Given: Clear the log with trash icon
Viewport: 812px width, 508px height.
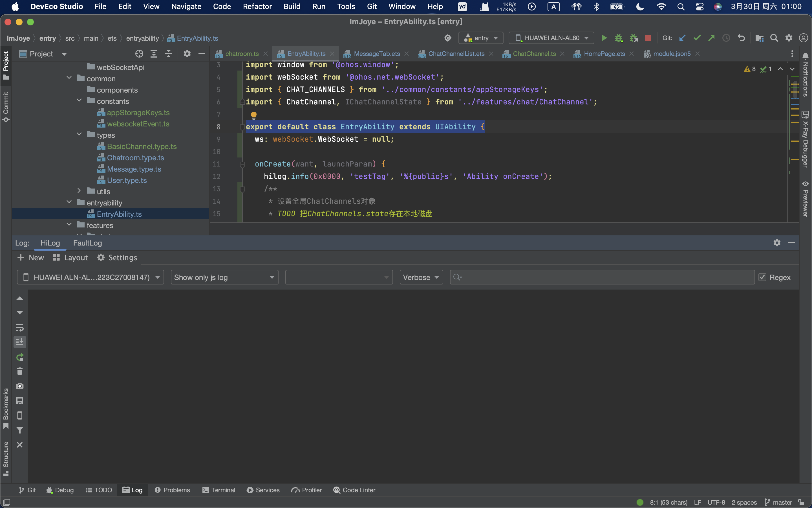Looking at the screenshot, I should [20, 371].
